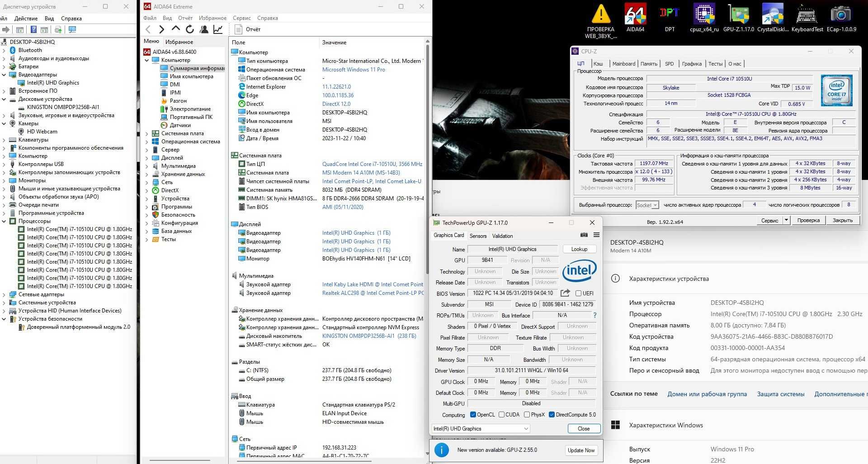Switch to Избранное tab in AIDA64
This screenshot has width=868, height=464.
[179, 42]
